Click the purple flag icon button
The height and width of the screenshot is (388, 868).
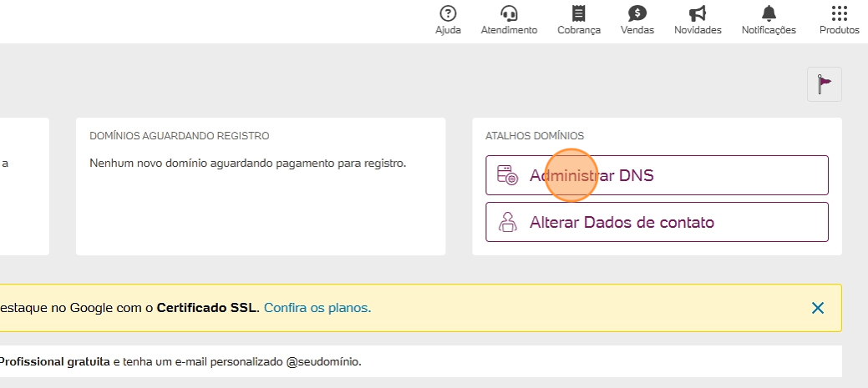(825, 84)
